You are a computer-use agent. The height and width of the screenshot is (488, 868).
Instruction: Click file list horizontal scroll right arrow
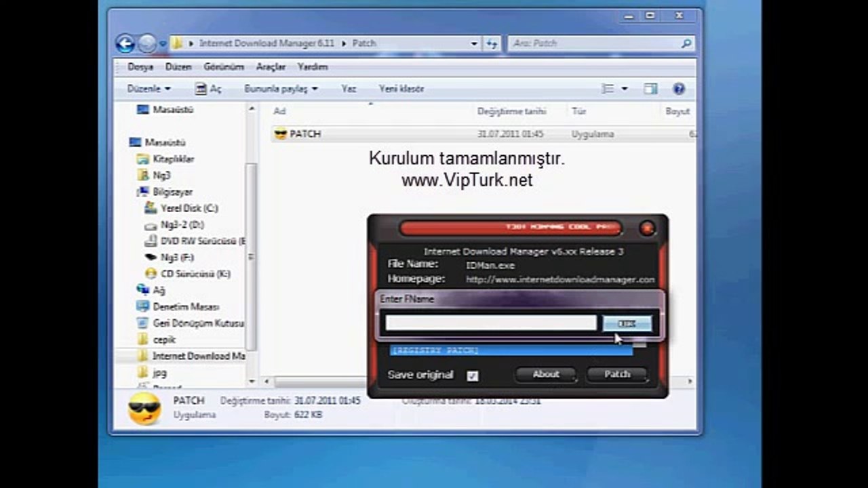coord(690,382)
